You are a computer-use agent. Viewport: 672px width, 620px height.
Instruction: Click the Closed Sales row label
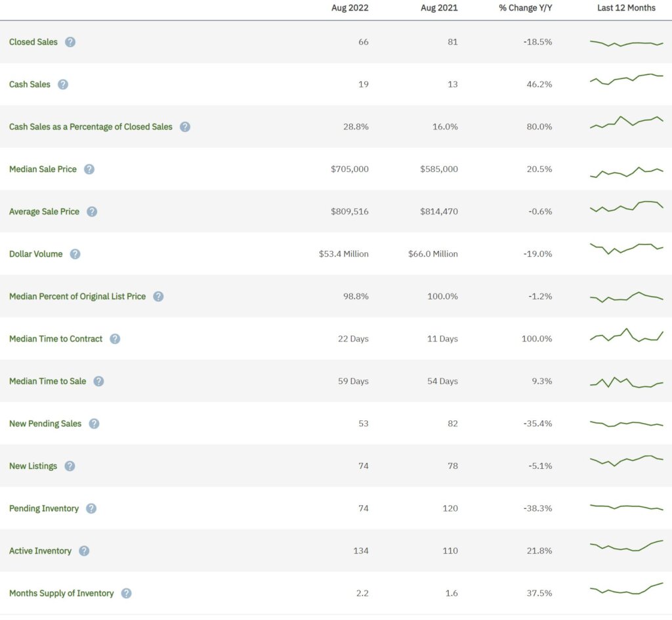tap(33, 42)
